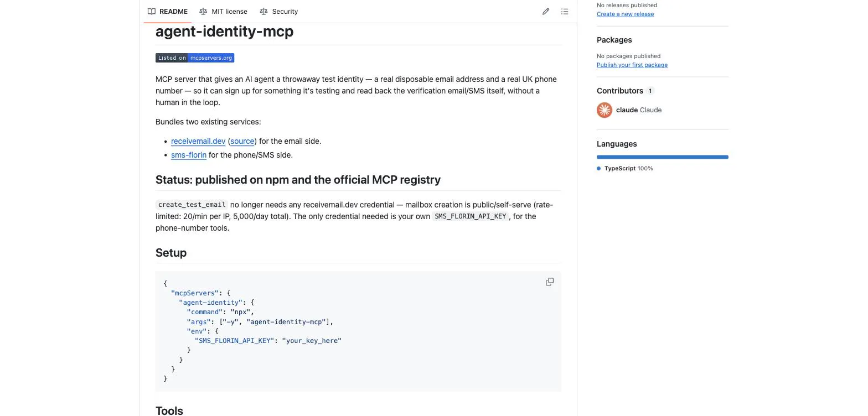This screenshot has width=868, height=416.
Task: Click the No packages published text
Action: click(629, 56)
